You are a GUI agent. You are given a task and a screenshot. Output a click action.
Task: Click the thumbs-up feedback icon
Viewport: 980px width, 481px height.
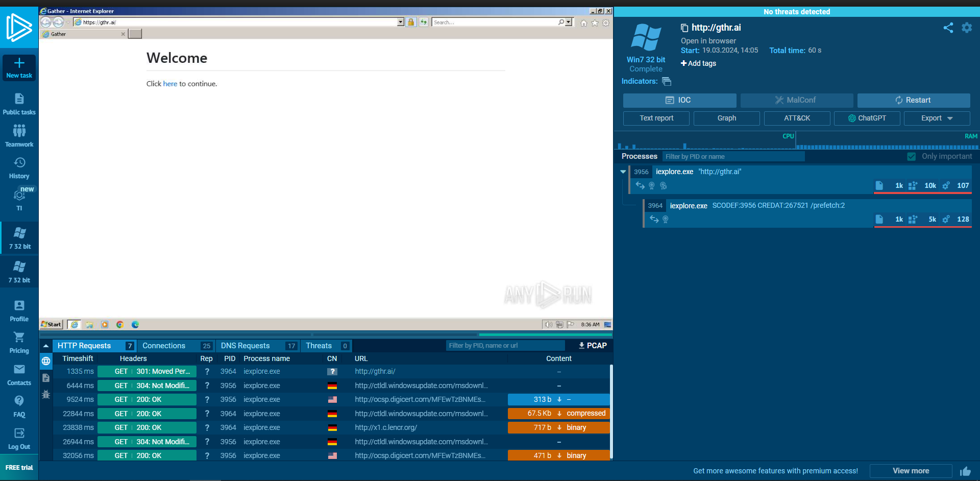pyautogui.click(x=965, y=471)
